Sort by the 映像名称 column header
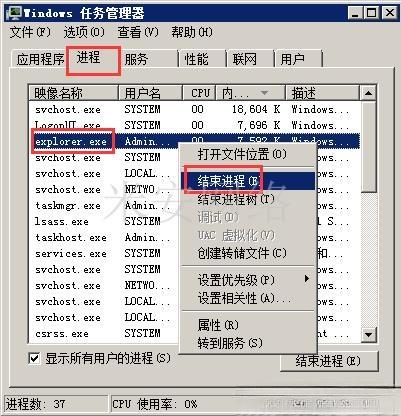Screen dimensions: 401x416 [73, 93]
